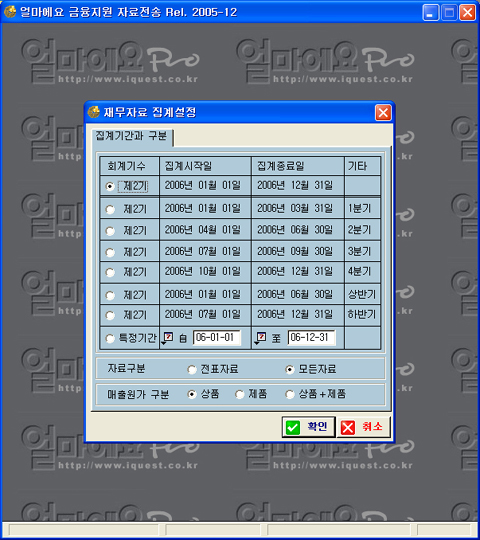Screen dimensions: 480x540
Task: Switch to the 집계기간과 구분 tab
Action: (132, 136)
